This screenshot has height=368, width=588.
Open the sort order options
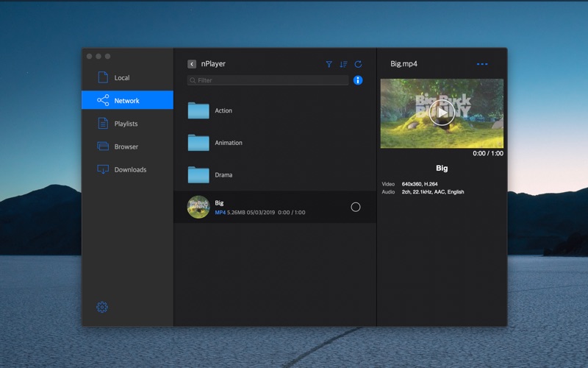pyautogui.click(x=343, y=64)
